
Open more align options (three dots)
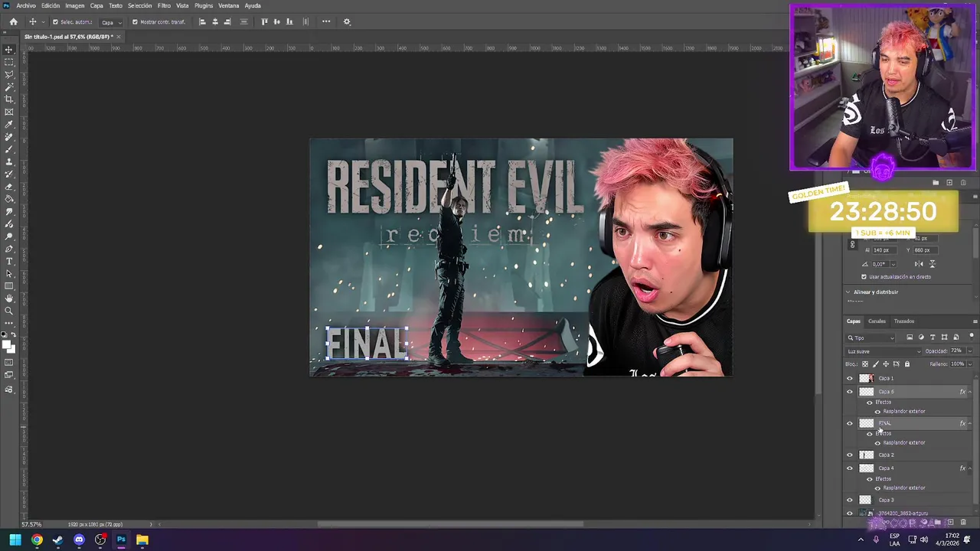coord(326,21)
